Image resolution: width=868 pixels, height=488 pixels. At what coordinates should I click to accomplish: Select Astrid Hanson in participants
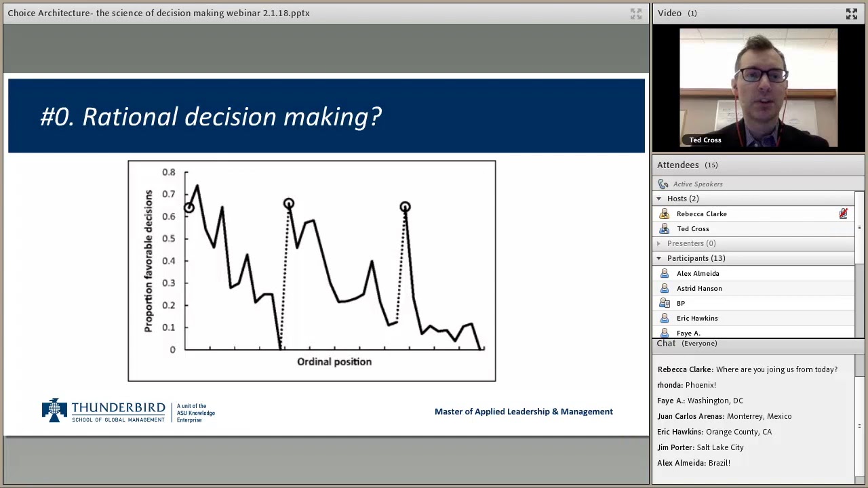click(x=754, y=288)
